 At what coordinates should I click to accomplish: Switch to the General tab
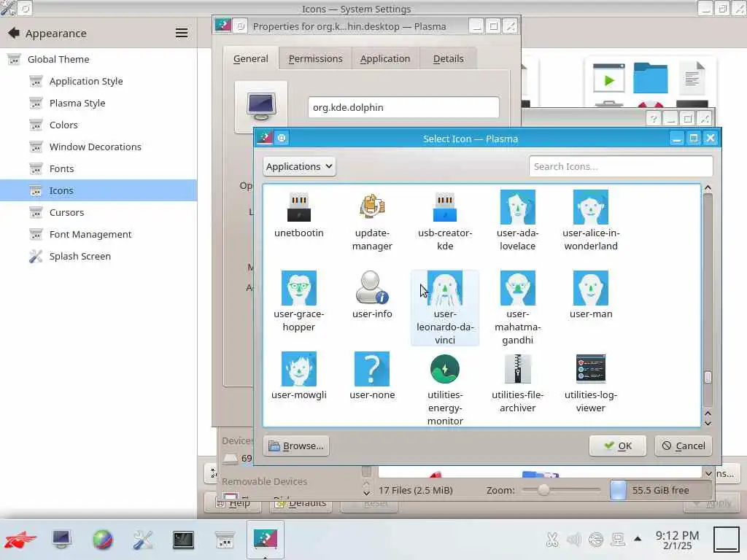[251, 58]
